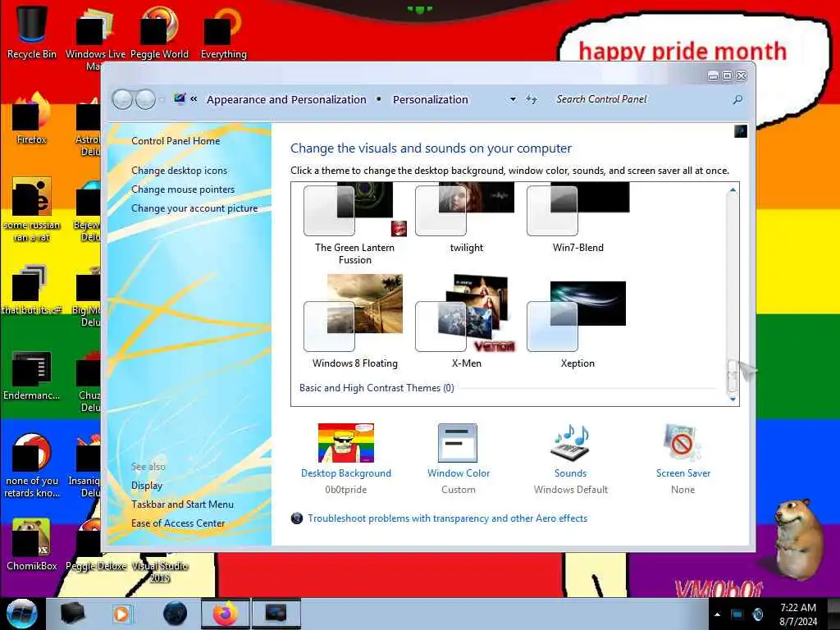840x630 pixels.
Task: Click the Search Control Panel field
Action: click(x=640, y=99)
